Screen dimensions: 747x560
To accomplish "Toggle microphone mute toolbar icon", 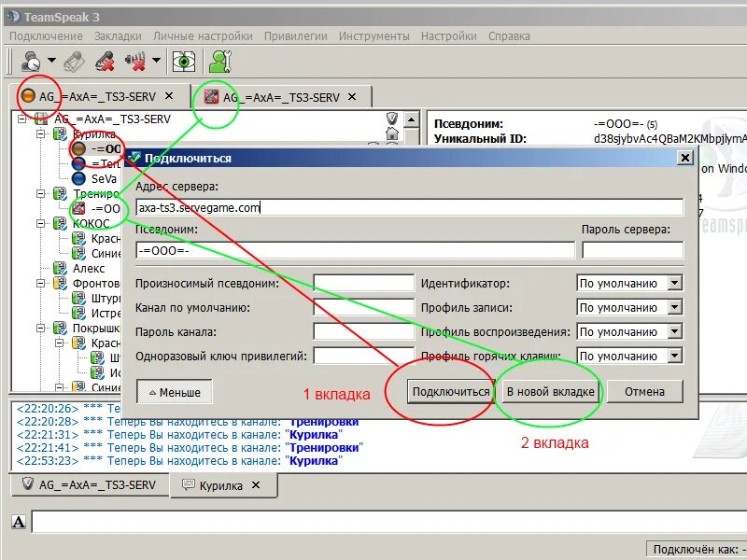I will (105, 61).
